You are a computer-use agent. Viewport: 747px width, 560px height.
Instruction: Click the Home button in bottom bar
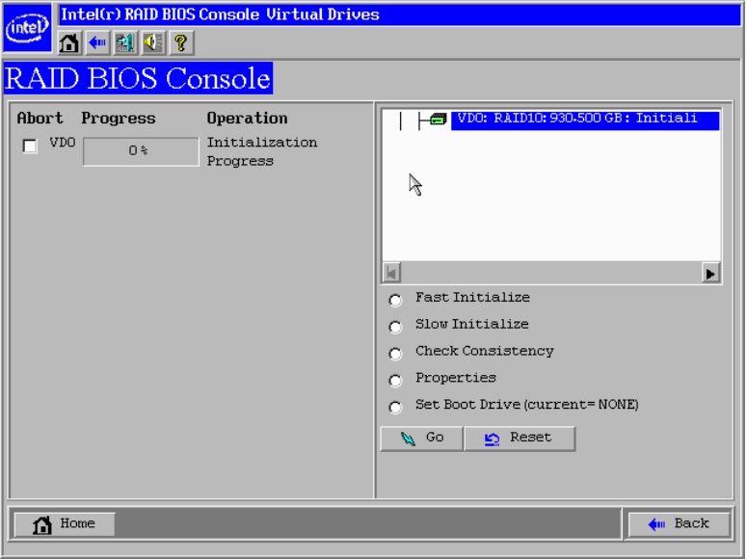point(65,524)
